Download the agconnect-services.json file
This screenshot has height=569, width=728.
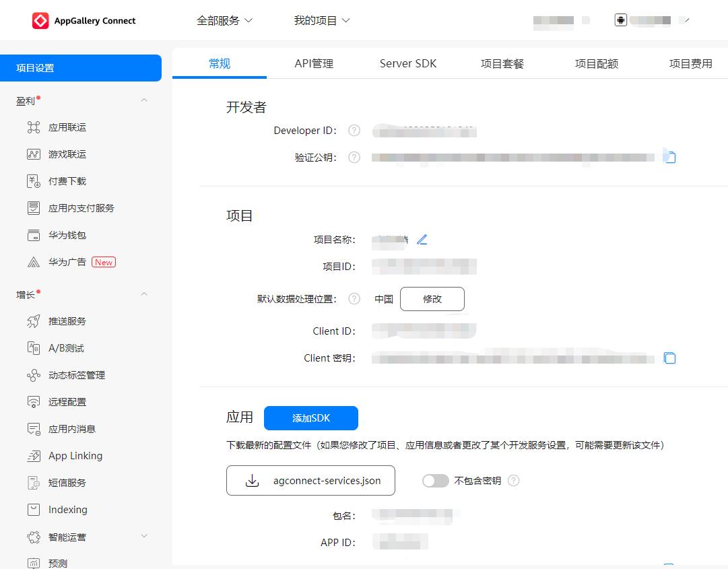pos(310,480)
